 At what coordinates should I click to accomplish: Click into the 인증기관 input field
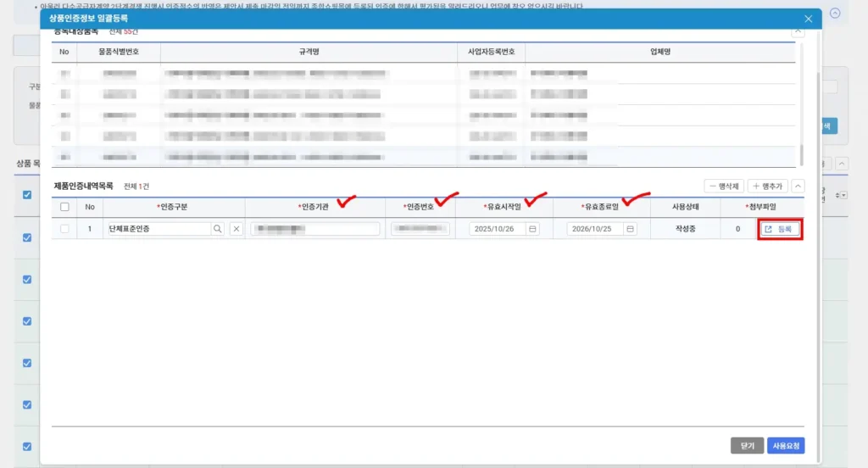[x=314, y=229]
